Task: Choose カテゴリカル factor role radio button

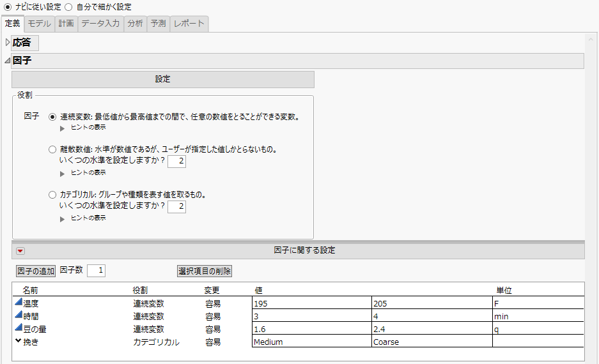Action: tap(52, 195)
